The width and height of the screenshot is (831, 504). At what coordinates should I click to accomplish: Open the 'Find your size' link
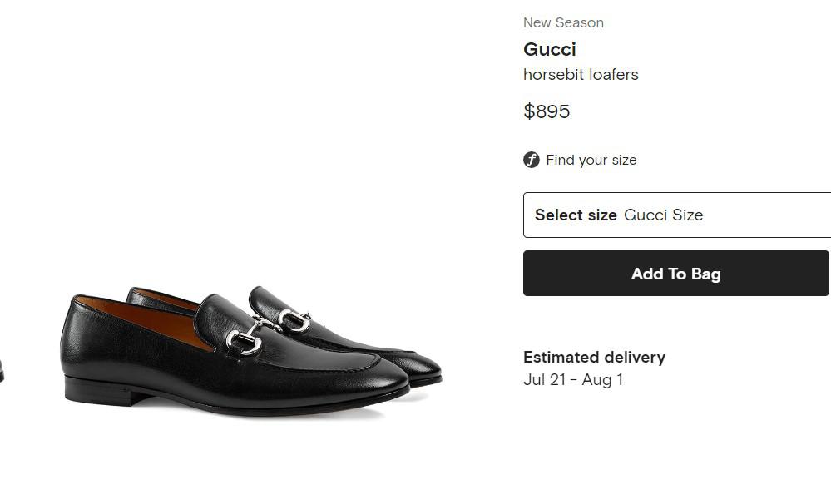591,160
